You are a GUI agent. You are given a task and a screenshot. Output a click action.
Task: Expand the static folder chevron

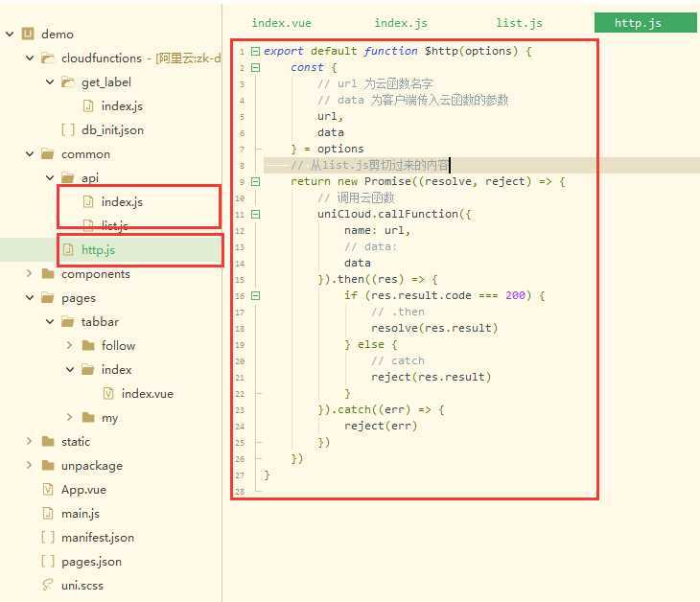click(30, 441)
